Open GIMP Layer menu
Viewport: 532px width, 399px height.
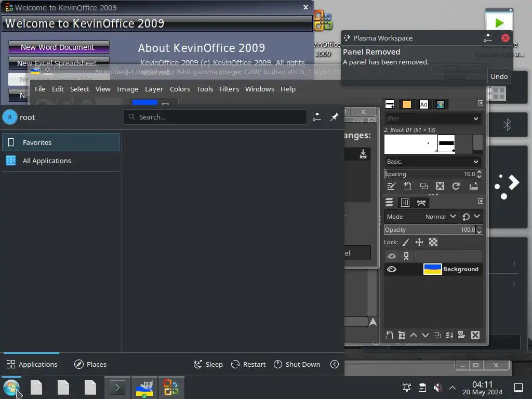154,89
